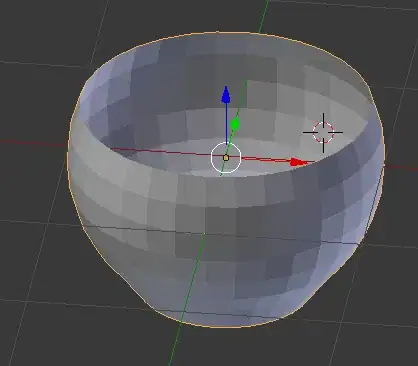Click the red-white 3D cursor crosshair
Viewport: 418px width, 366px height.
tap(323, 133)
